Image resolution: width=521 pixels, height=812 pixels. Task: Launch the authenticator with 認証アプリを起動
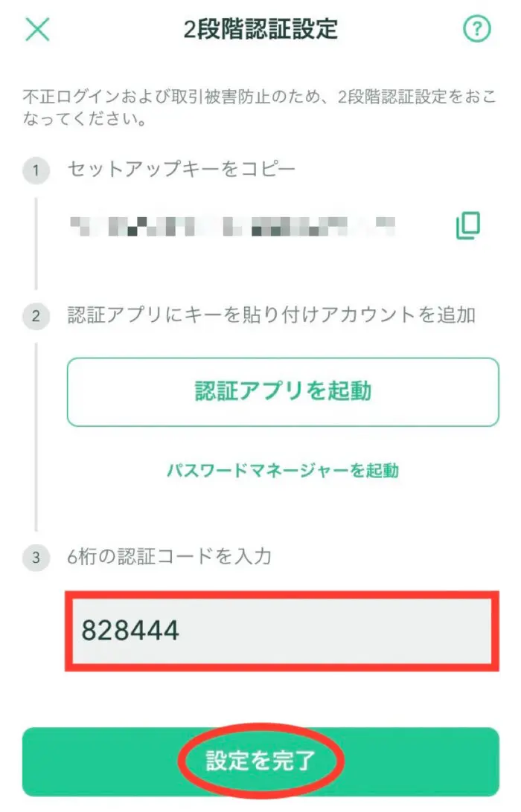[283, 392]
